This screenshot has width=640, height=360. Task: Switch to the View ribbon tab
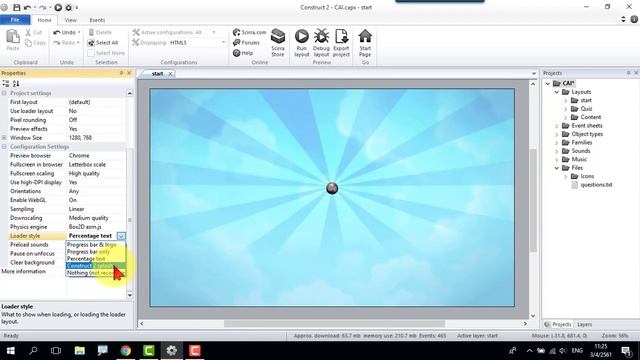[x=71, y=20]
